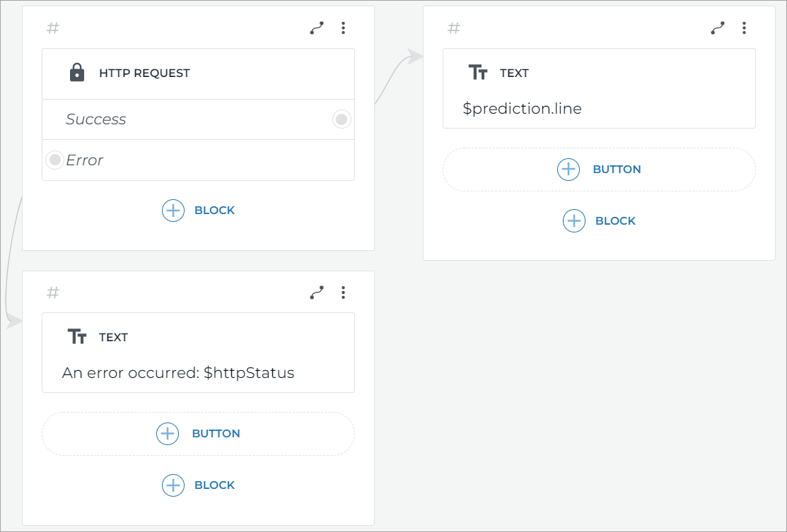This screenshot has width=787, height=532.
Task: Click the lock icon in HTTP Request block
Action: point(77,73)
